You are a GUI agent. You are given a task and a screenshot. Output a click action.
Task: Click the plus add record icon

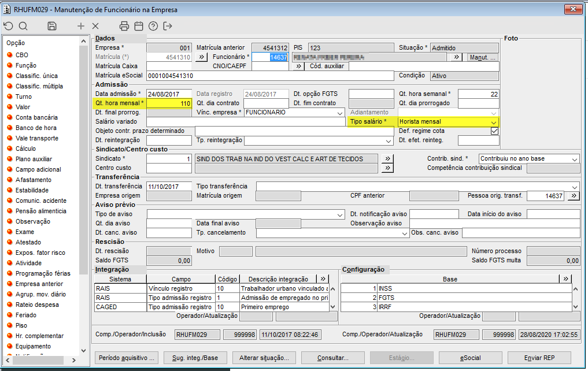click(x=81, y=26)
